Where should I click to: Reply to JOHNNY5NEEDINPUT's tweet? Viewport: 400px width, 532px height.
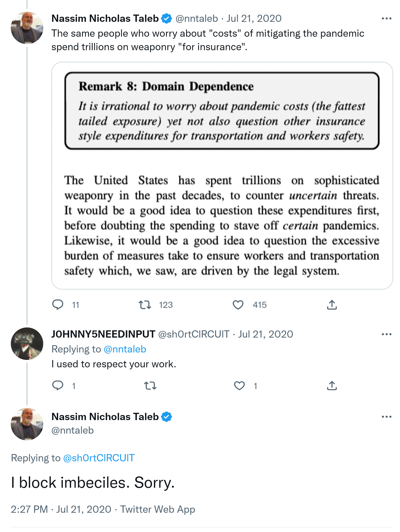58,386
